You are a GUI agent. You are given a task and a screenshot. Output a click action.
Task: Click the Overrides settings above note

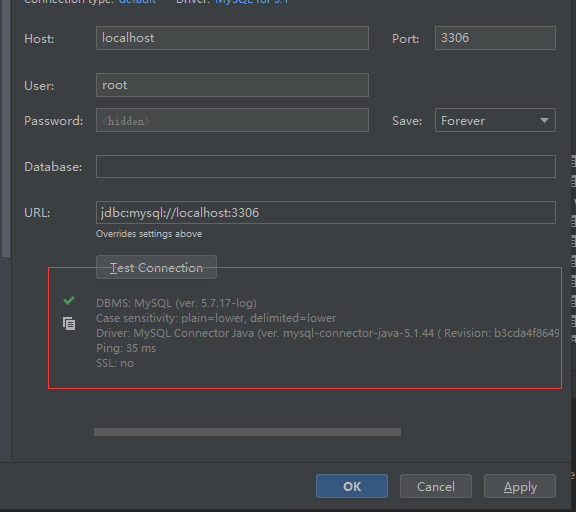(149, 234)
